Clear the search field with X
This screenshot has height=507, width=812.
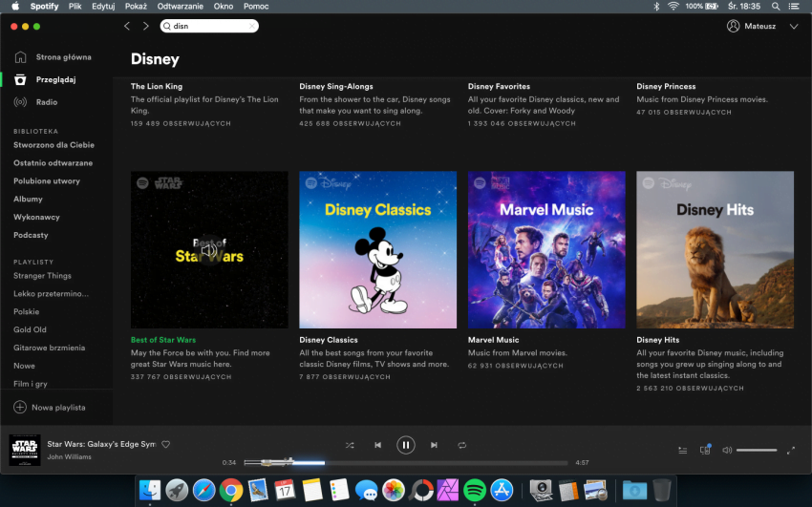click(x=252, y=26)
